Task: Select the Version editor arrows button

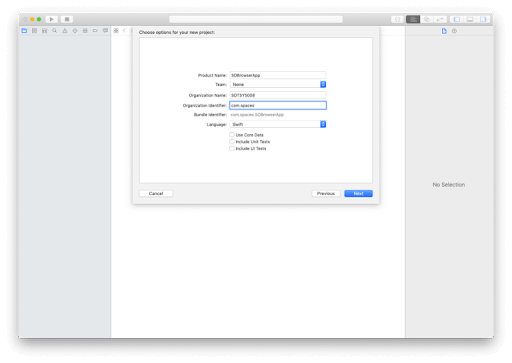Action: click(440, 19)
